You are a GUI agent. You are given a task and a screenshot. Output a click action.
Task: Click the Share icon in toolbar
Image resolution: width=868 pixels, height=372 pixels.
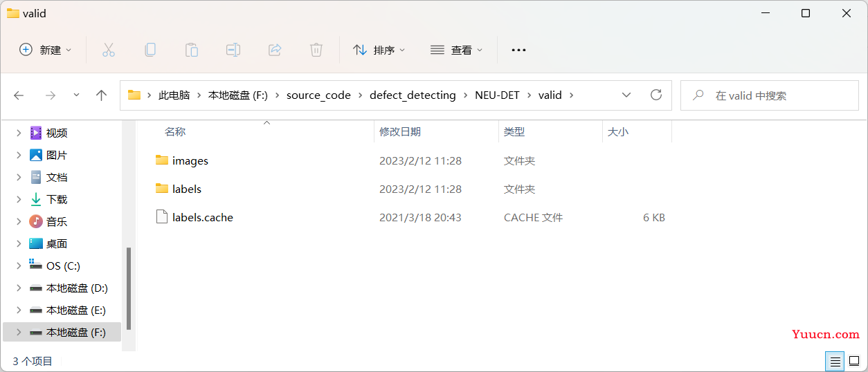point(275,50)
